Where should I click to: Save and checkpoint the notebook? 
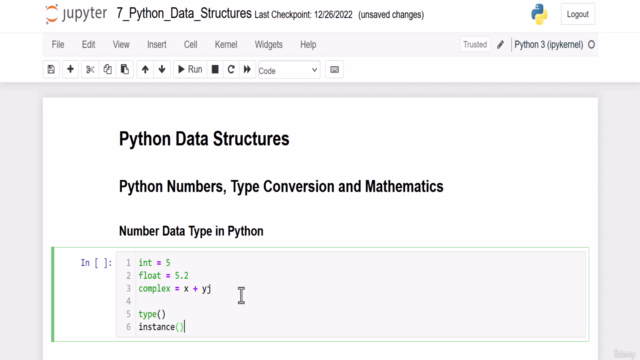(51, 69)
